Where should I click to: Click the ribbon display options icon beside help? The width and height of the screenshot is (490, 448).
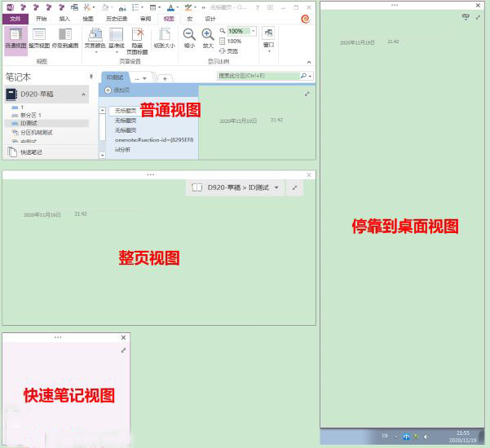pyautogui.click(x=271, y=7)
